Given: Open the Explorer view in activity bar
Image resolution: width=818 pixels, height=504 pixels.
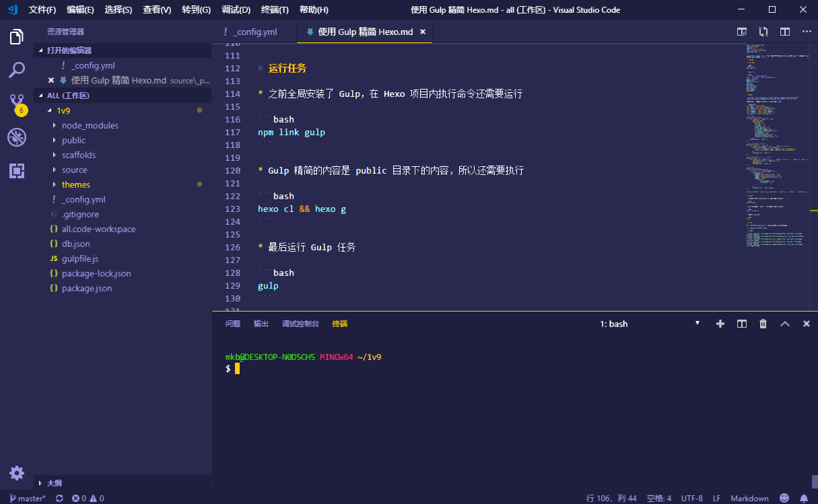Looking at the screenshot, I should (x=17, y=36).
